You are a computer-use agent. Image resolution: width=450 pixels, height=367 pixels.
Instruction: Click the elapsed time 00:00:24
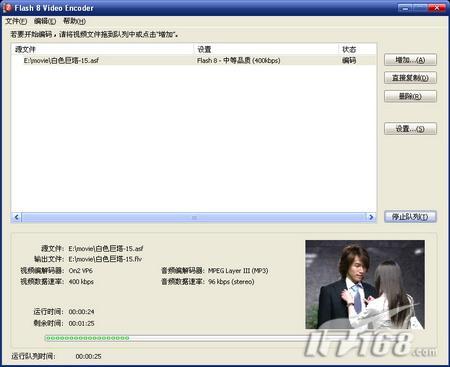coord(81,312)
